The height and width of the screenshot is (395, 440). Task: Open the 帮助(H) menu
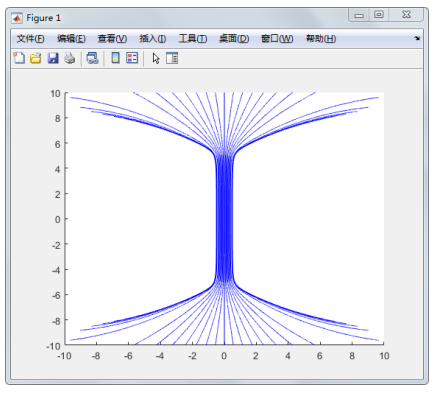click(321, 39)
